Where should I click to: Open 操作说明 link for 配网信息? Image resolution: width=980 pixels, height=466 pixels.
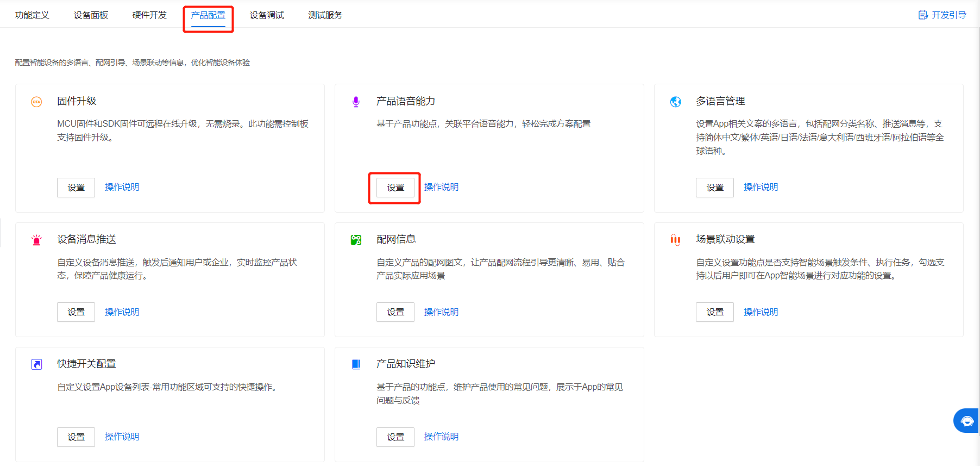tap(441, 312)
